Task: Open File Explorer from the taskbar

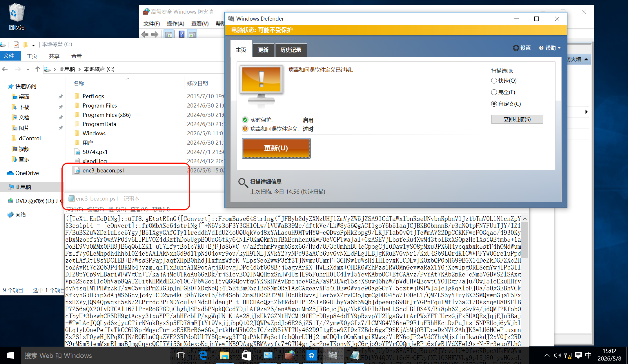Action: coord(224,355)
